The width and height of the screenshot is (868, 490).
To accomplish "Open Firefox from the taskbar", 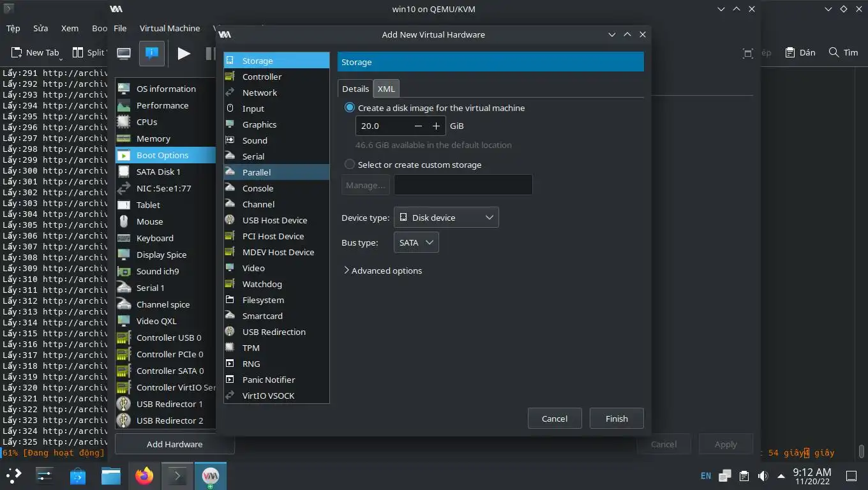I will click(144, 476).
